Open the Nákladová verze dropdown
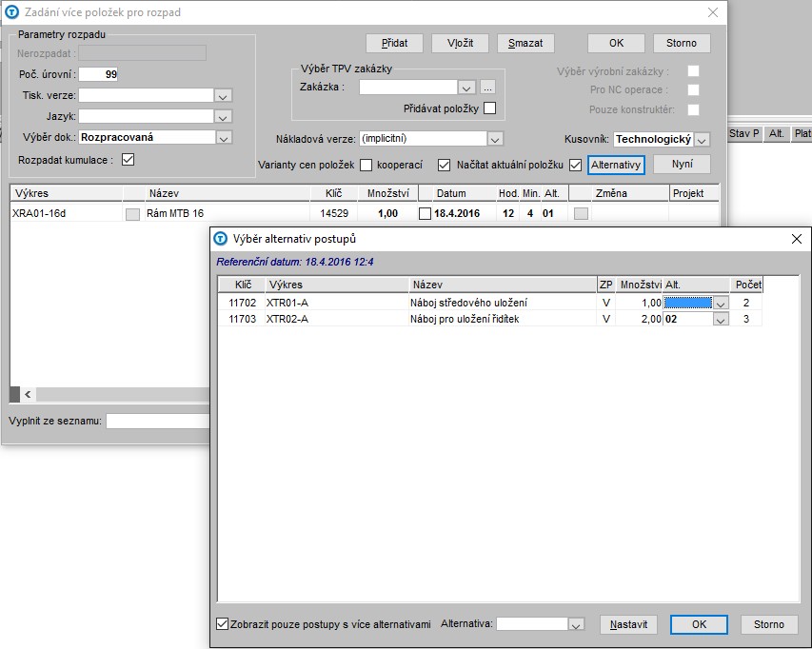 coord(495,139)
